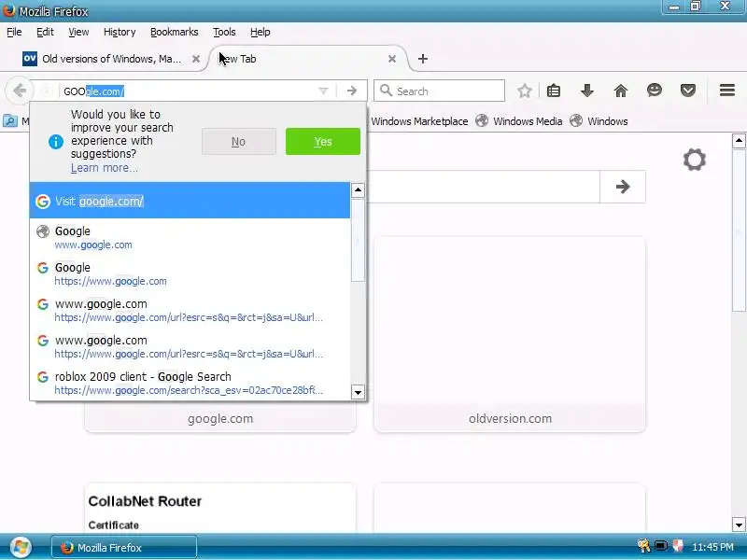
Task: Open the google.com tile
Action: (220, 418)
